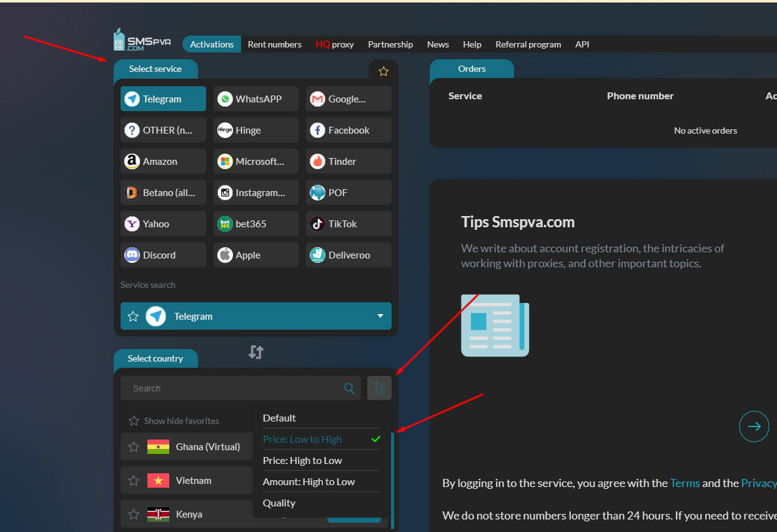Select the Microsoft service tile

[256, 161]
